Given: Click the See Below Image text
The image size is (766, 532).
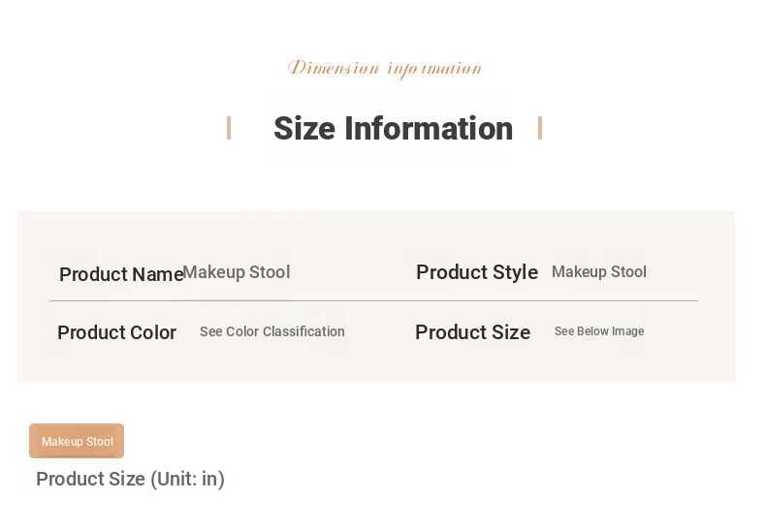Looking at the screenshot, I should coord(599,331).
